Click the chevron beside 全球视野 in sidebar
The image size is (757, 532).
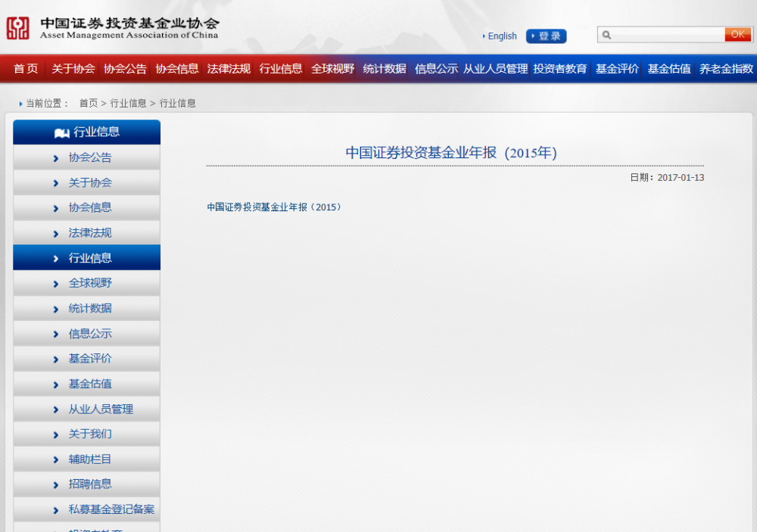point(56,284)
